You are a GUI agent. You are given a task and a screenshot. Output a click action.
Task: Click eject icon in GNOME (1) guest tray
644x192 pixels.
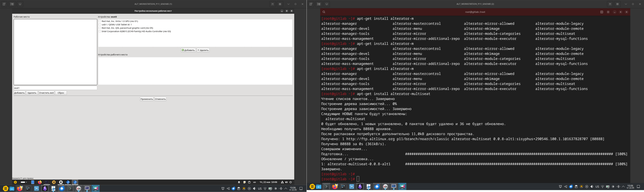point(239,182)
